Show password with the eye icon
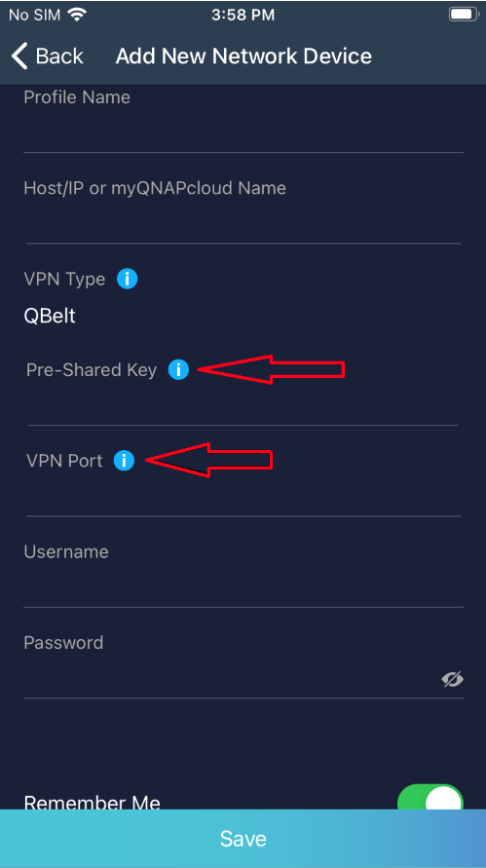 pos(452,679)
